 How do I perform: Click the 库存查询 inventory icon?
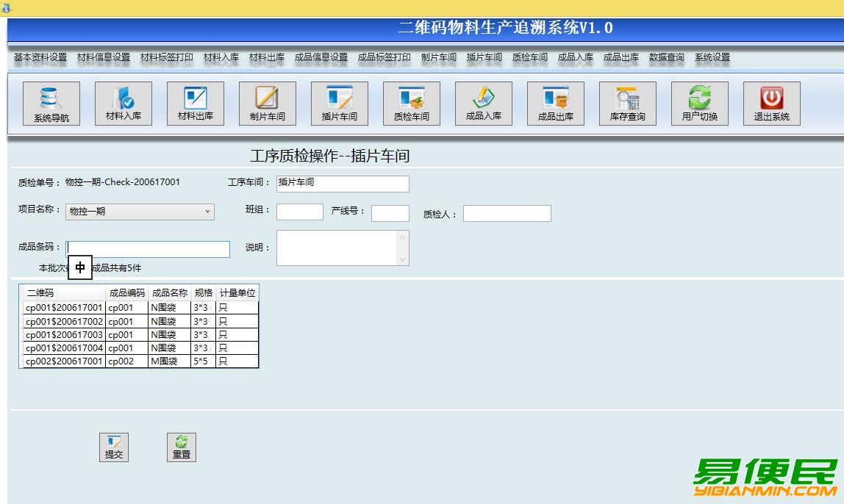coord(628,104)
